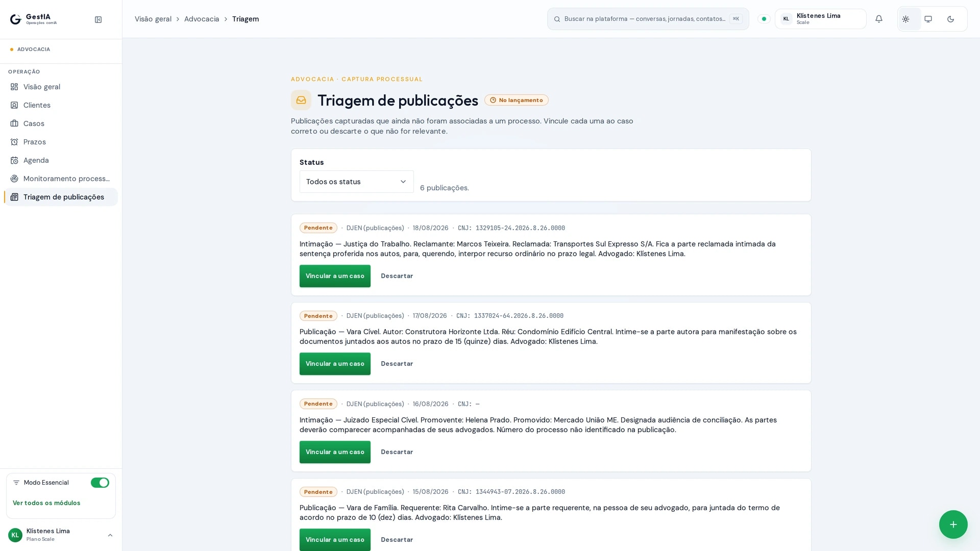Viewport: 980px width, 551px height.
Task: Click the No lançamento badge
Action: tap(516, 100)
